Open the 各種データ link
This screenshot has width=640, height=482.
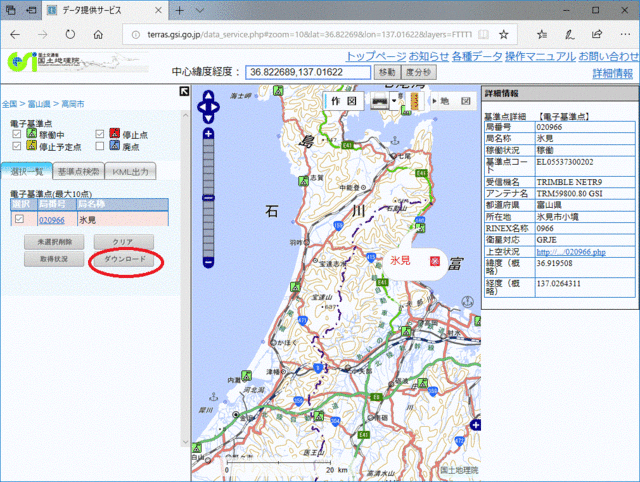(x=477, y=56)
